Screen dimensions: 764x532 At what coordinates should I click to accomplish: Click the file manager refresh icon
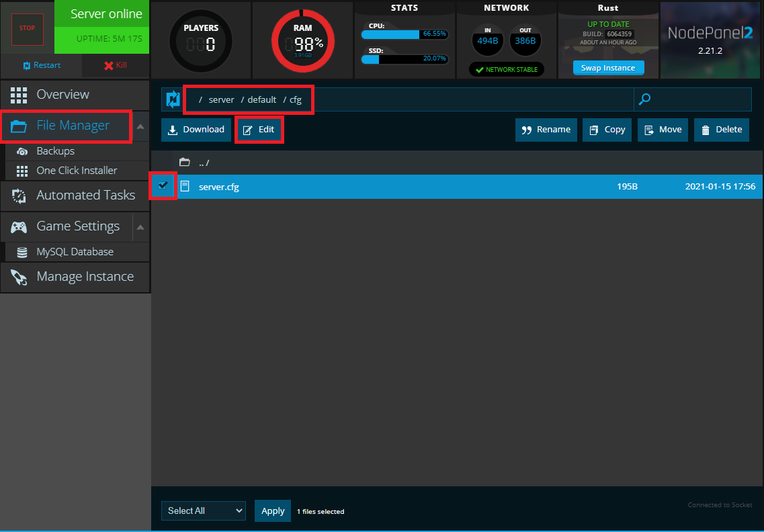(173, 99)
